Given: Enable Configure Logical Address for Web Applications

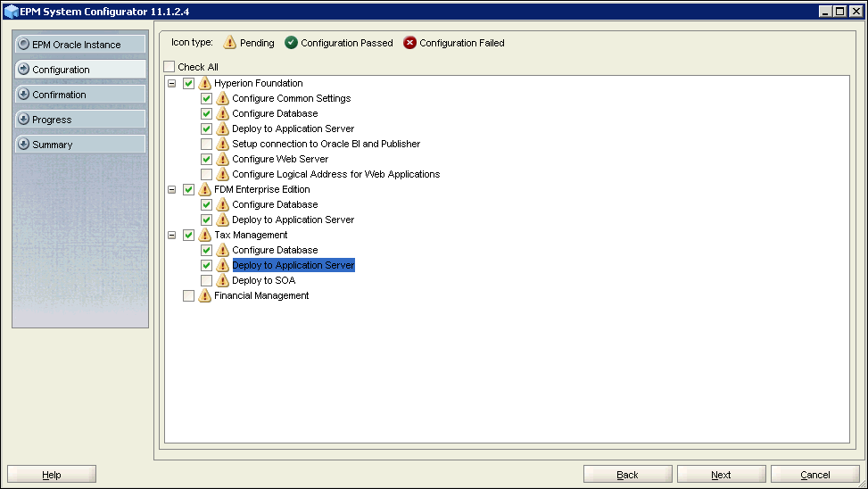Looking at the screenshot, I should [206, 174].
